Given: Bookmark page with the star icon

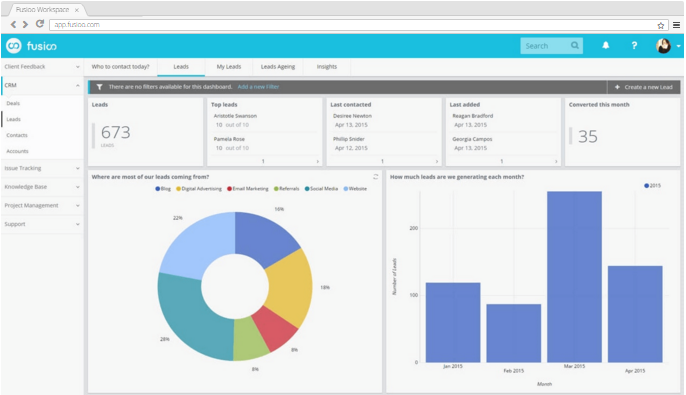Looking at the screenshot, I should pyautogui.click(x=661, y=25).
